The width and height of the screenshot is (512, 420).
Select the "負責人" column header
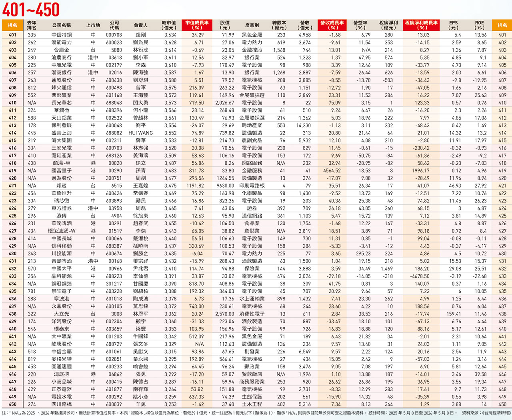coord(140,25)
